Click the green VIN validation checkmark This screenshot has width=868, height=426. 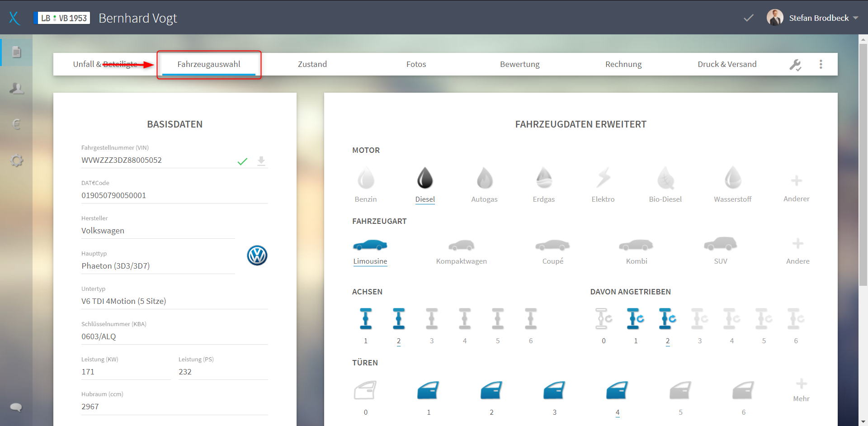click(x=242, y=161)
